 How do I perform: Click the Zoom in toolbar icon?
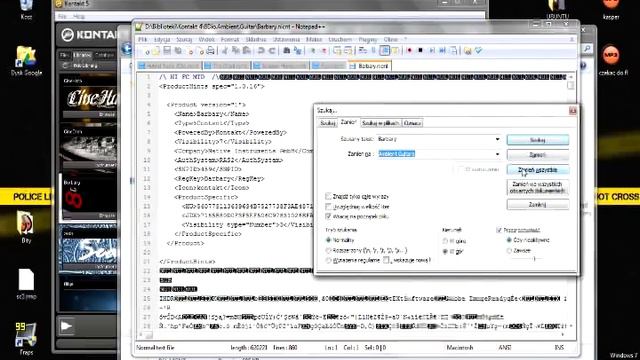[312, 51]
